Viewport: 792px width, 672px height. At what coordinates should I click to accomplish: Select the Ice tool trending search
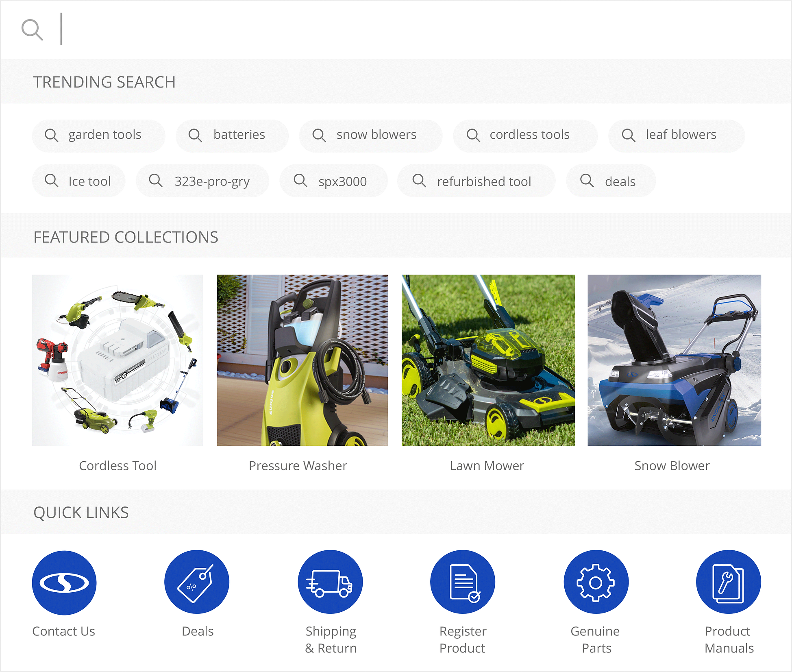point(79,181)
